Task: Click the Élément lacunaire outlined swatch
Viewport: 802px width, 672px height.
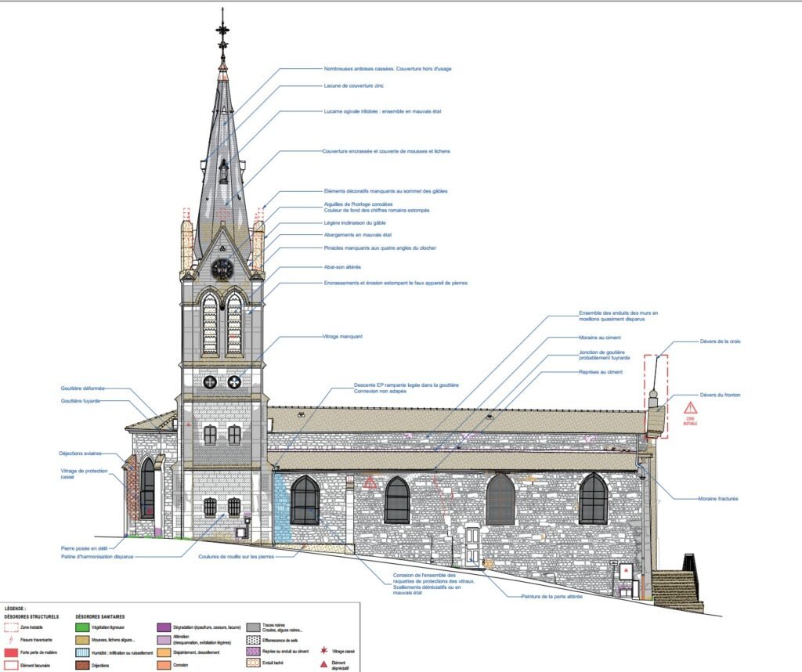Action: [x=11, y=666]
